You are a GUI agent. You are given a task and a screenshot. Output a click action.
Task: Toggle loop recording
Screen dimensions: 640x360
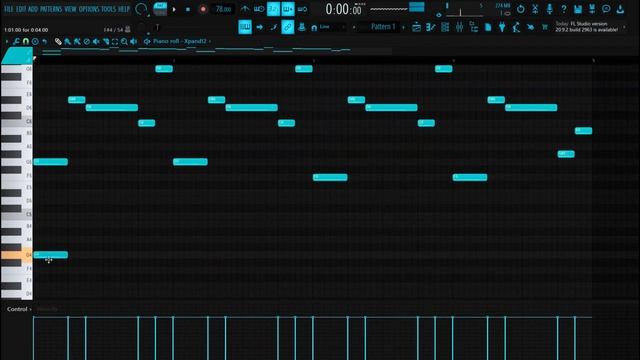[x=302, y=9]
